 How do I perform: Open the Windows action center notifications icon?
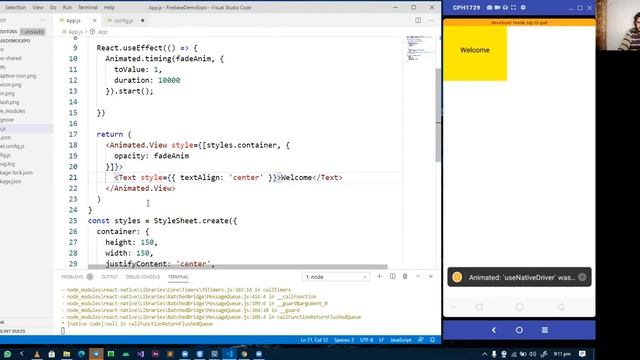[x=582, y=354]
